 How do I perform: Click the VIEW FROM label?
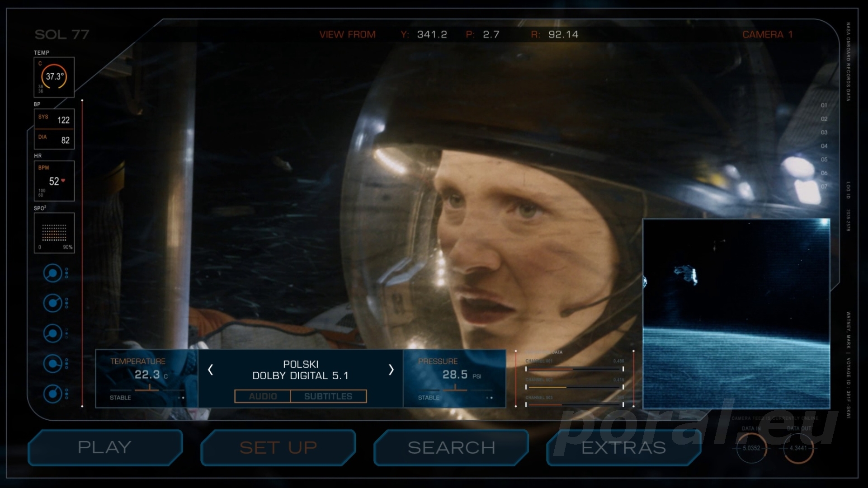347,35
